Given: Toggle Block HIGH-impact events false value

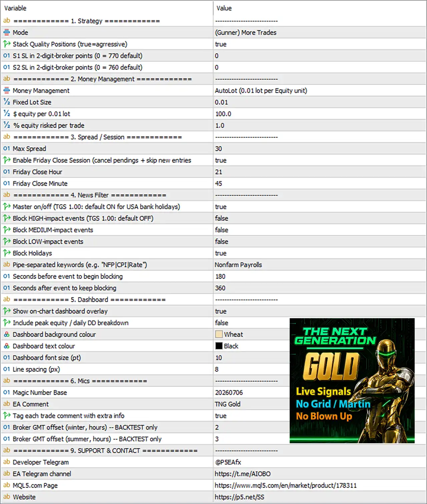Looking at the screenshot, I should tap(222, 218).
